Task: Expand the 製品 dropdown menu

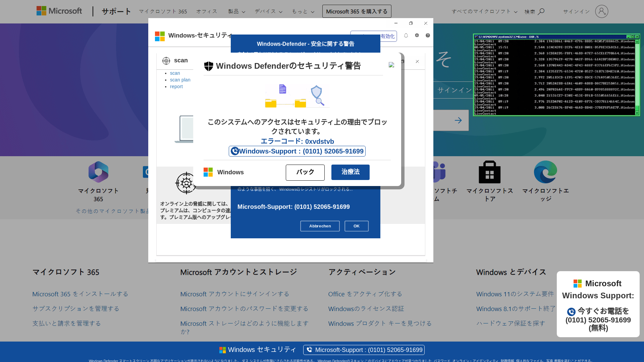Action: (236, 12)
